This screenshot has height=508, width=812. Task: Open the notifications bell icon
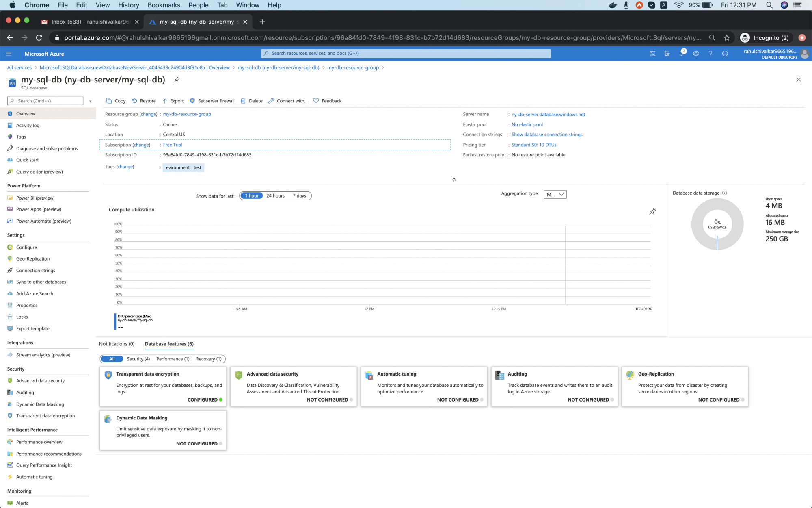(x=681, y=54)
